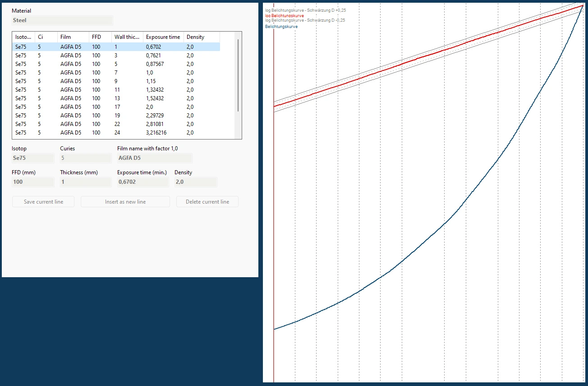Click the Material field showing Steel
Screen dimensions: 588x386
coord(62,20)
